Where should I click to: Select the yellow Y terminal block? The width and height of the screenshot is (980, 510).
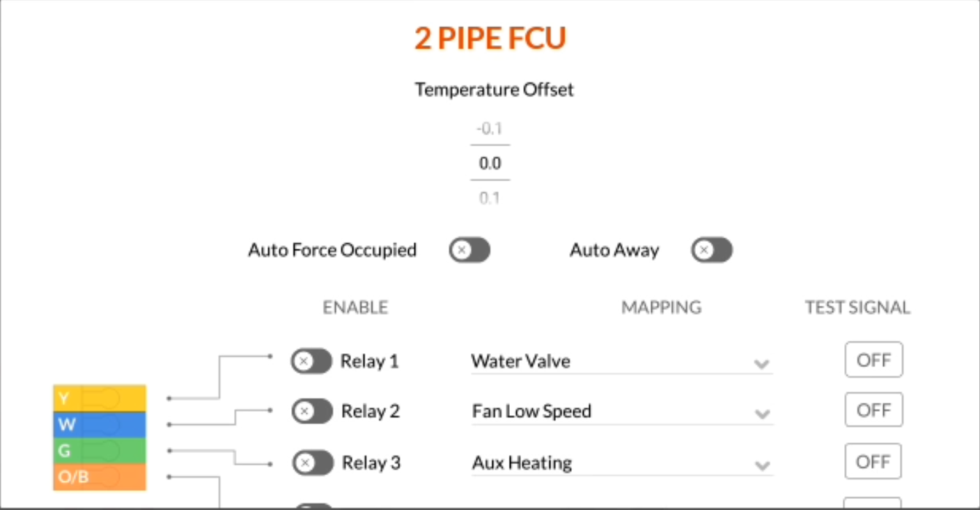(x=100, y=398)
